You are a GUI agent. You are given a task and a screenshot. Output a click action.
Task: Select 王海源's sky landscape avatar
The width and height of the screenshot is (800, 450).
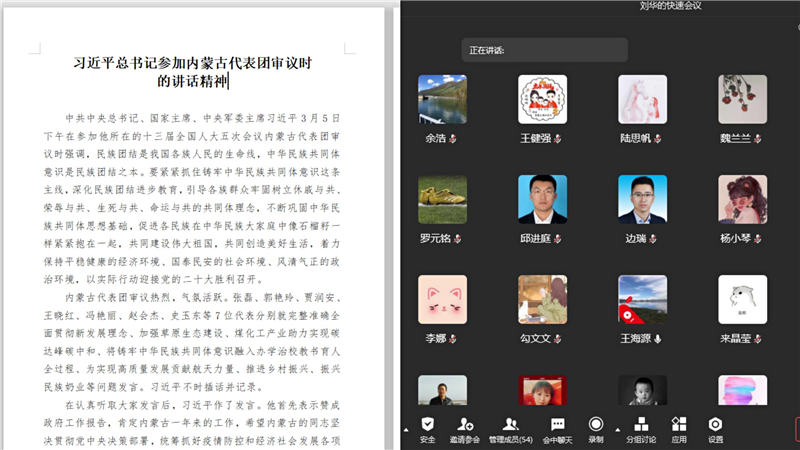[642, 299]
